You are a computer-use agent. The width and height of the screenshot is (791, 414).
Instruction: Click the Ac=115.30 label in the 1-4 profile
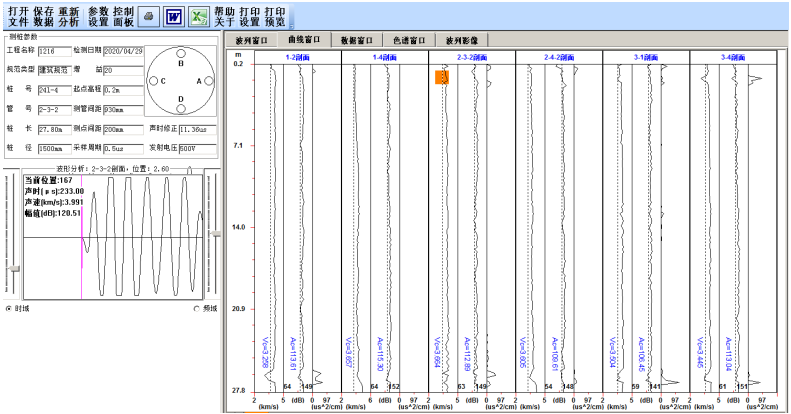380,354
